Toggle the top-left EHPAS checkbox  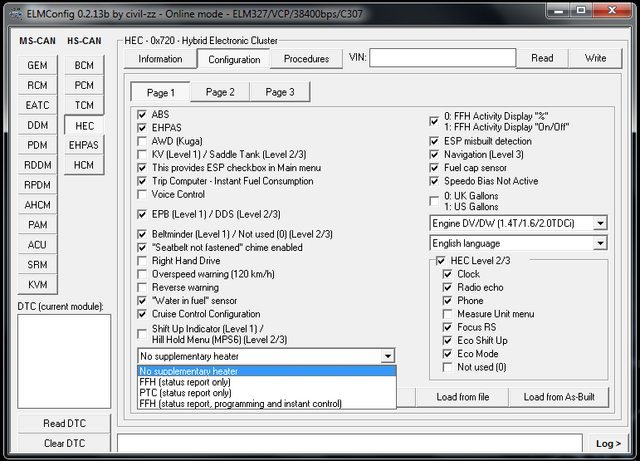pos(142,128)
